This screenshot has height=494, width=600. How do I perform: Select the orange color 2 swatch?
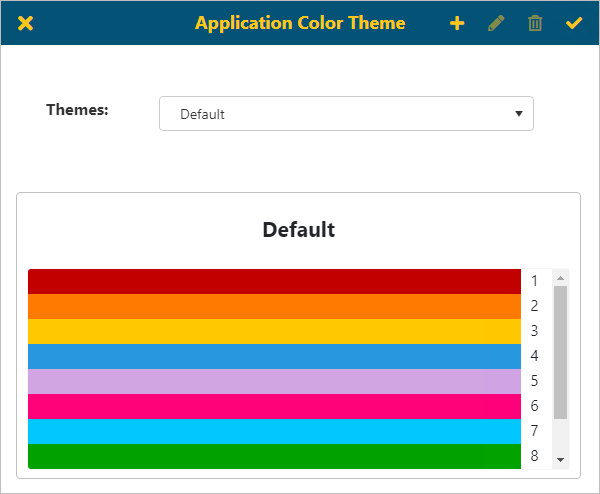[x=274, y=306]
